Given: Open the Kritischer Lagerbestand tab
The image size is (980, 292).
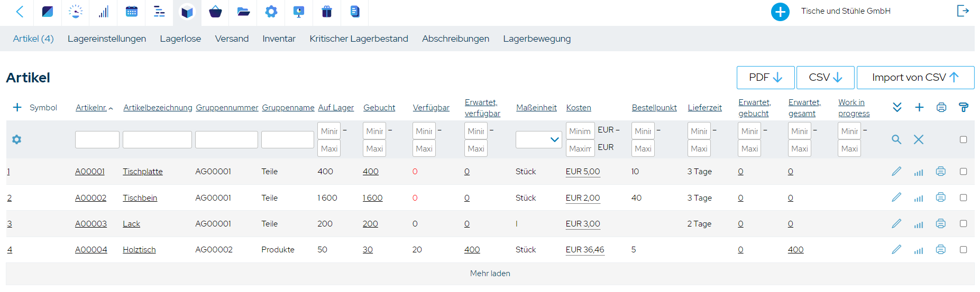Looking at the screenshot, I should (359, 39).
